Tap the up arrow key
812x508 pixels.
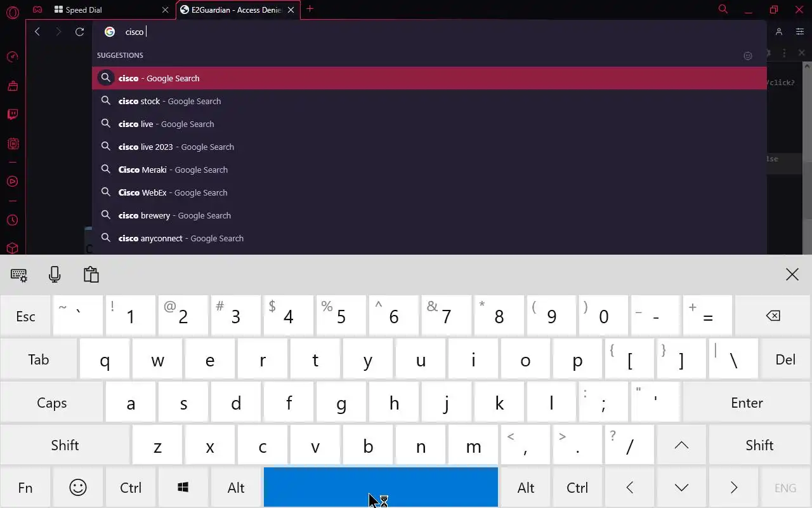(681, 444)
